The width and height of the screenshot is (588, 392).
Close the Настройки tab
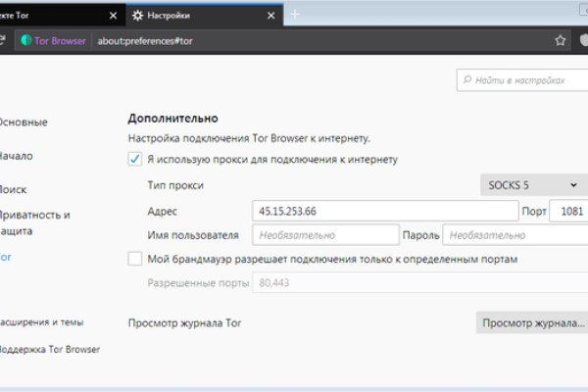click(269, 16)
